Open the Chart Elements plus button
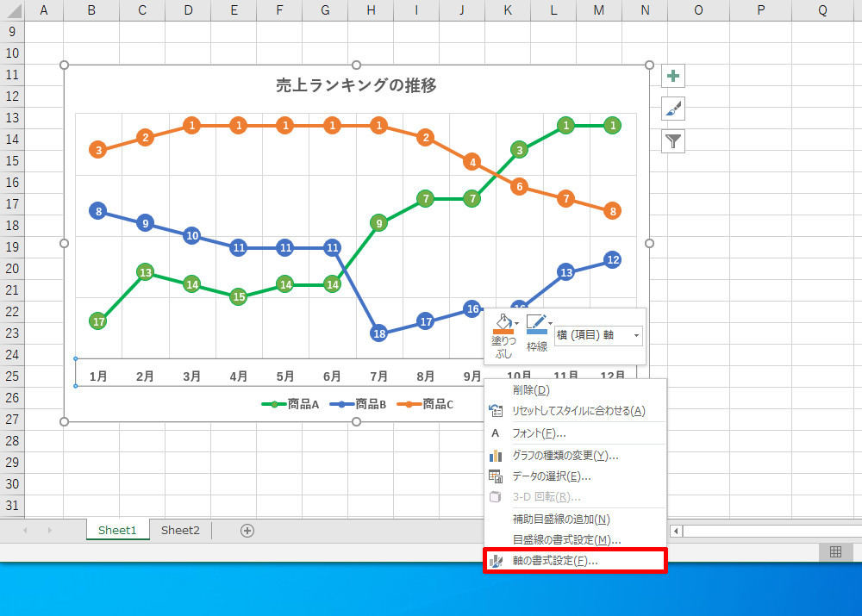 click(x=673, y=76)
